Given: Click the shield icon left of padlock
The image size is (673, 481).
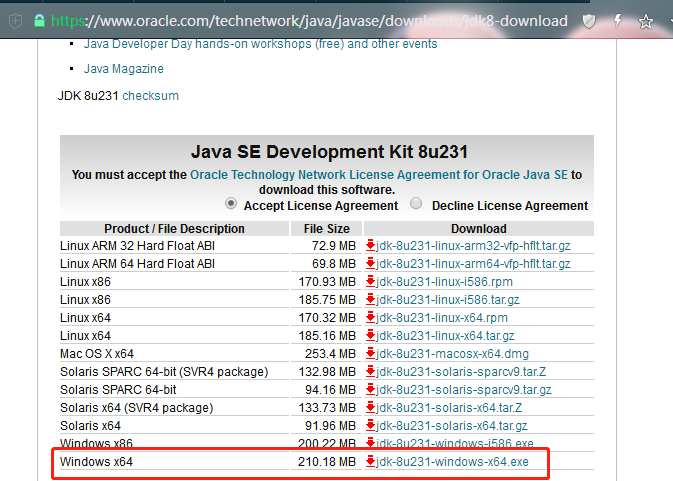Looking at the screenshot, I should tap(14, 20).
